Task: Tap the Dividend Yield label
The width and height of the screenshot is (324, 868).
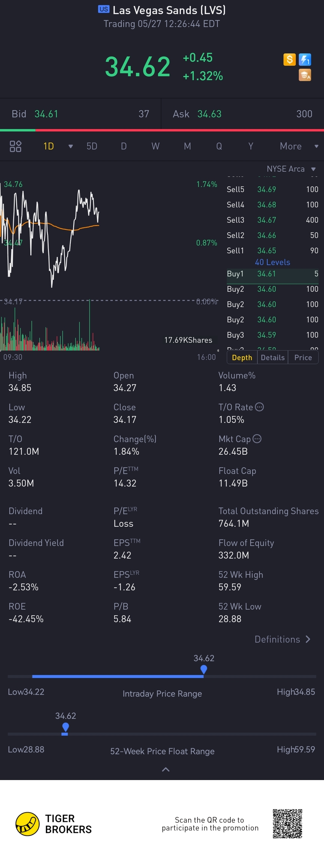Action: (x=36, y=543)
